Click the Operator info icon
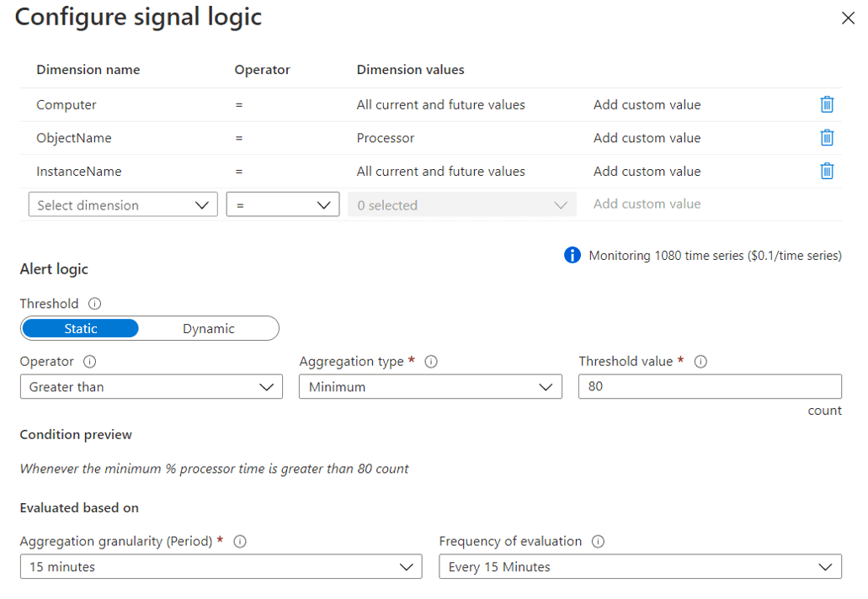 (x=90, y=362)
